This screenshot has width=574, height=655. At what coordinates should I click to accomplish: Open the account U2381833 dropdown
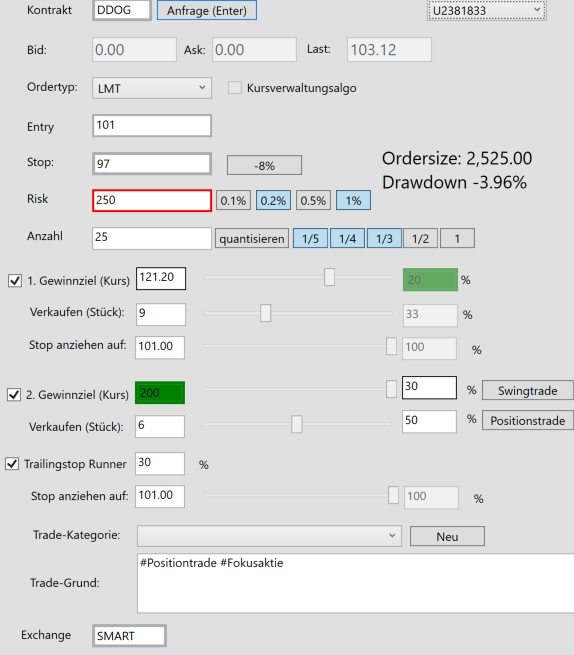point(487,10)
